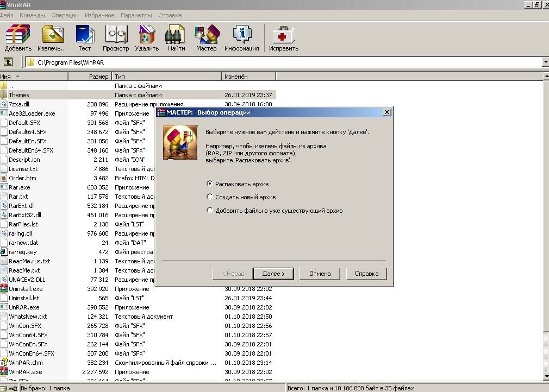This screenshot has width=549, height=392.
Task: Open the Операции menu
Action: point(65,15)
